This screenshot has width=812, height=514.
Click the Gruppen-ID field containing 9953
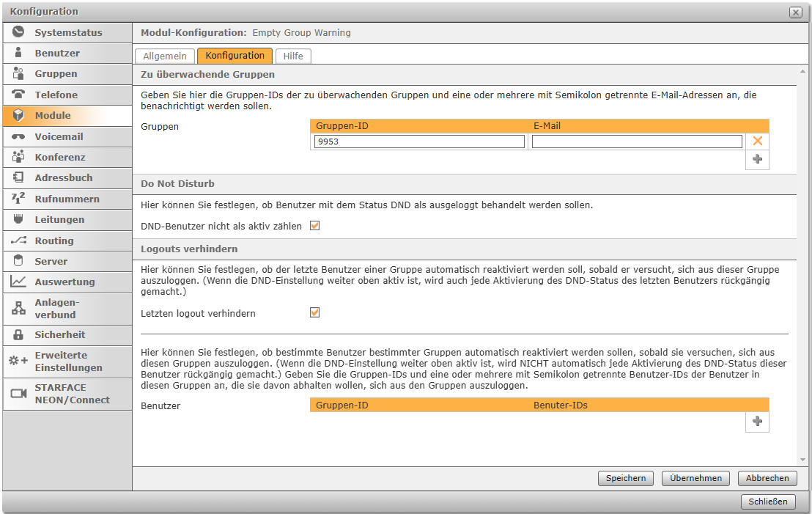click(419, 142)
